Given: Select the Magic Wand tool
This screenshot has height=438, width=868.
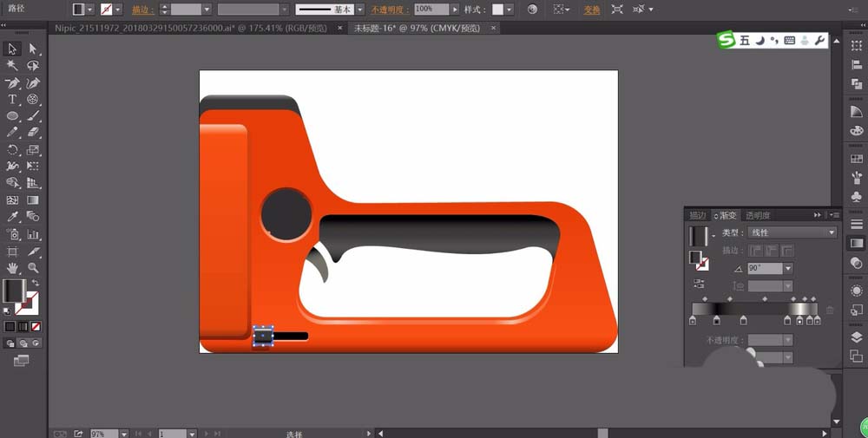Looking at the screenshot, I should point(12,66).
